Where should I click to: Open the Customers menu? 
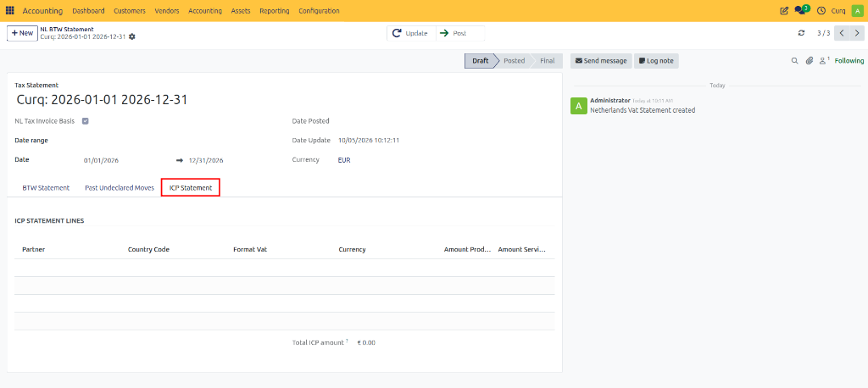pyautogui.click(x=130, y=11)
